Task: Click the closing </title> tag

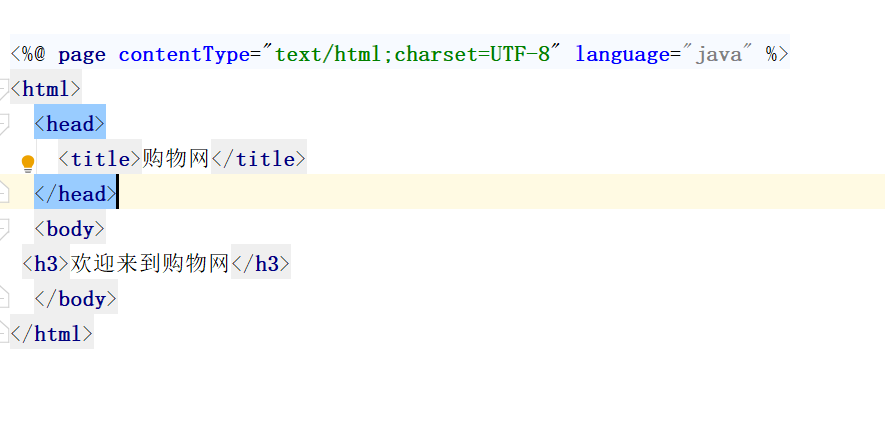Action: (259, 159)
